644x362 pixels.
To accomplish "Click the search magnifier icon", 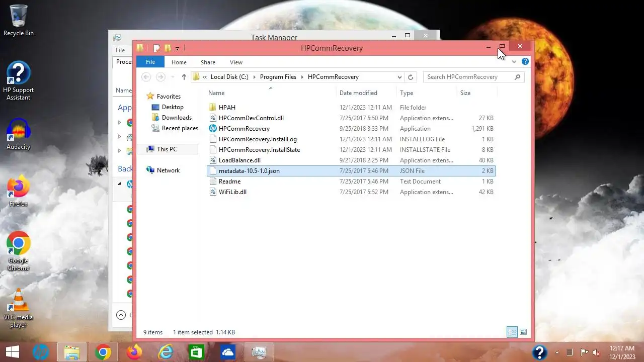I will (x=518, y=77).
